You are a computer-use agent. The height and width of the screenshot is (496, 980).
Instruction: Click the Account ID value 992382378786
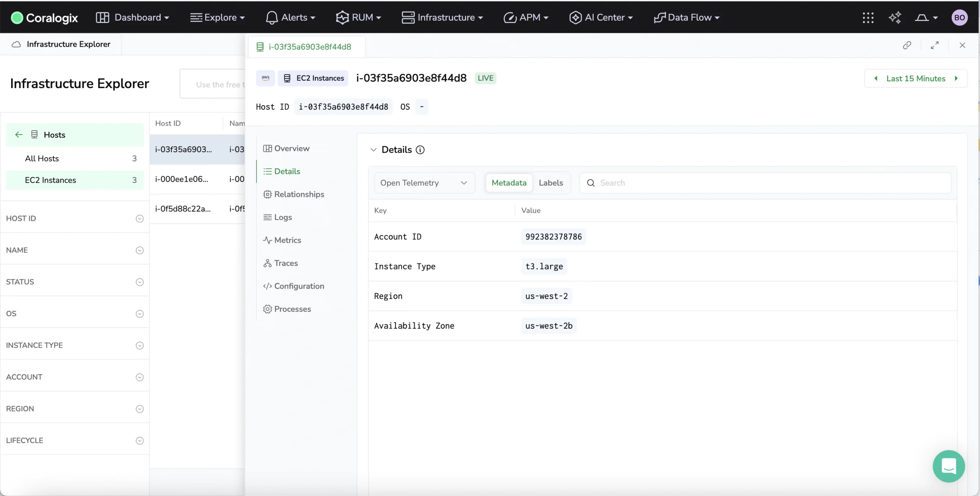click(553, 237)
